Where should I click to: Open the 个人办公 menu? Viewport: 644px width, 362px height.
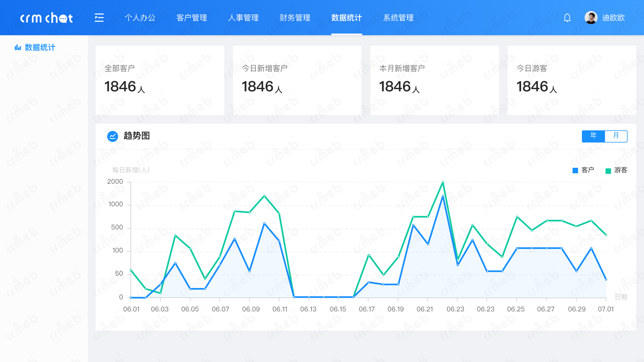tap(140, 18)
